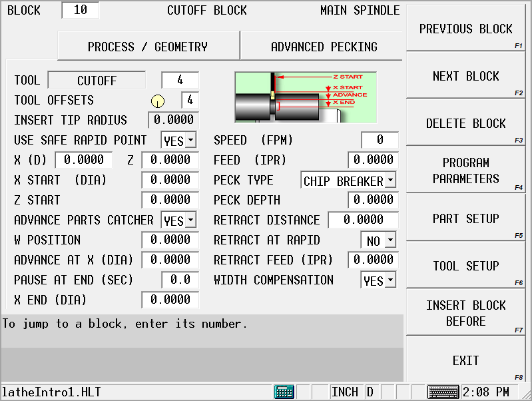Click the Peck Depth field
The image size is (532, 401).
[374, 200]
